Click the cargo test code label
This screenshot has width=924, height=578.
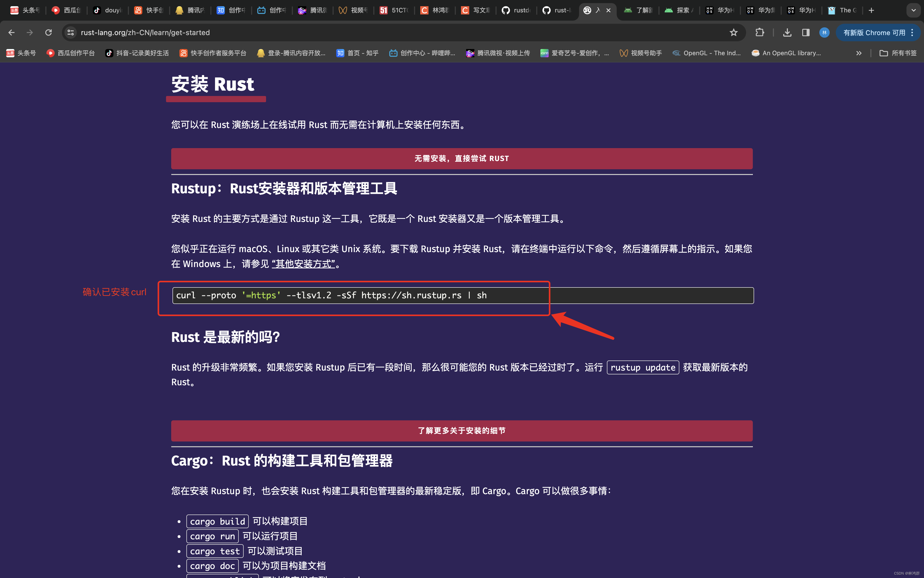click(214, 551)
